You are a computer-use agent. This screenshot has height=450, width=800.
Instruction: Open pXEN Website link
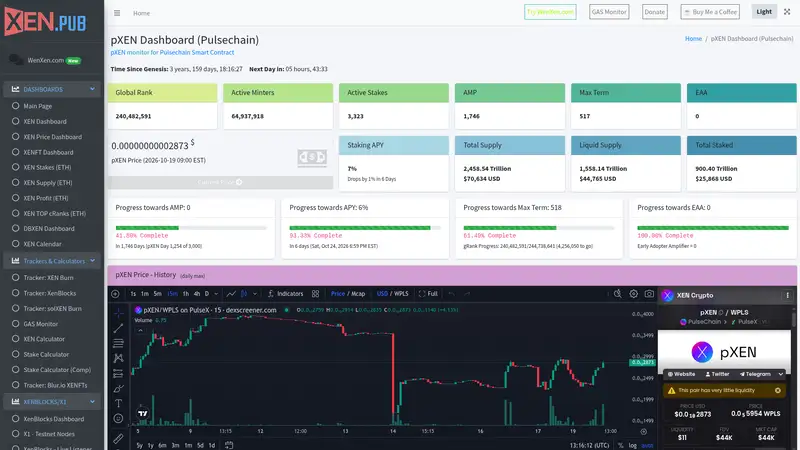(x=682, y=374)
